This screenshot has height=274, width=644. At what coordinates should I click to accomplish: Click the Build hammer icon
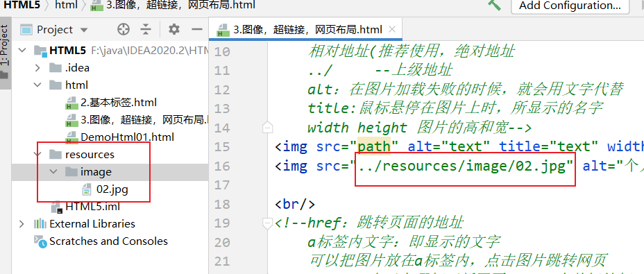[x=494, y=5]
